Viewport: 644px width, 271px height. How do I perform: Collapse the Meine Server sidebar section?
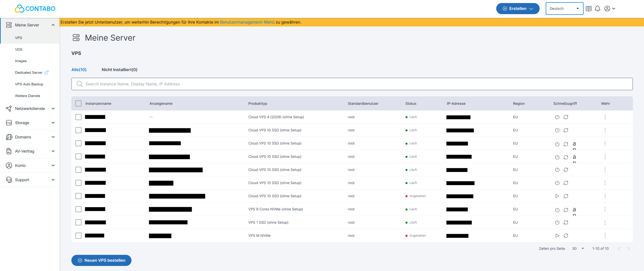pyautogui.click(x=30, y=25)
